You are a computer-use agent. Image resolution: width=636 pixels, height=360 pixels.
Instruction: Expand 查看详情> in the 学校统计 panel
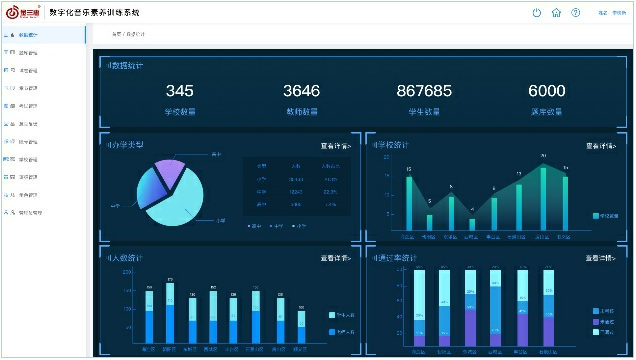point(601,146)
